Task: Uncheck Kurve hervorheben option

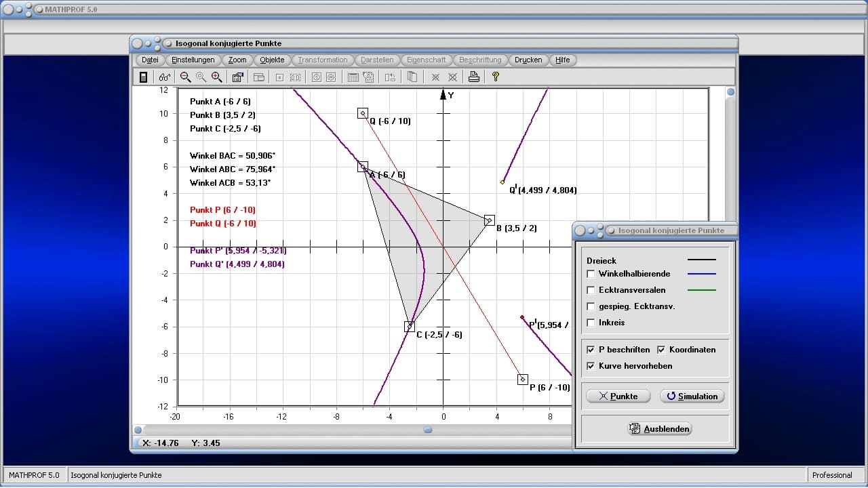Action: (x=591, y=366)
